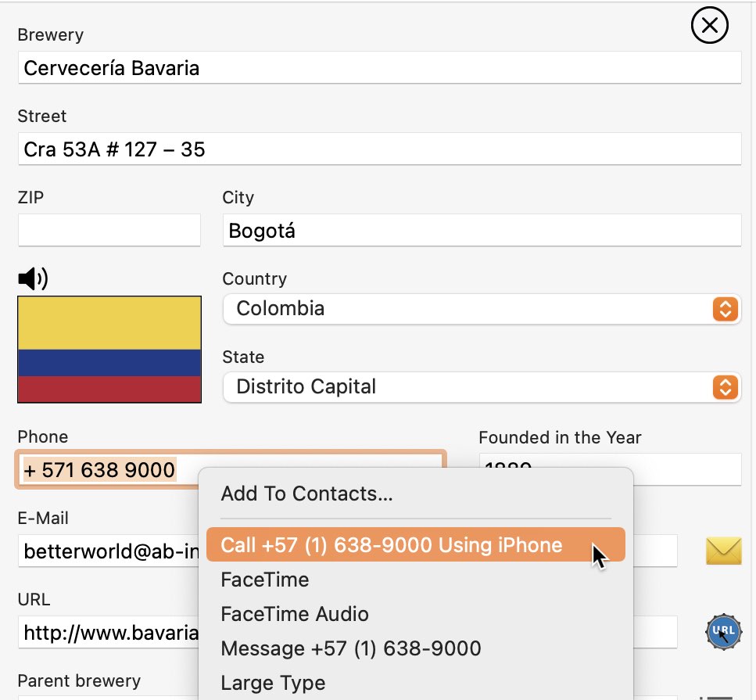Image resolution: width=756 pixels, height=700 pixels.
Task: Open the Country dropdown showing Colombia
Action: [482, 309]
